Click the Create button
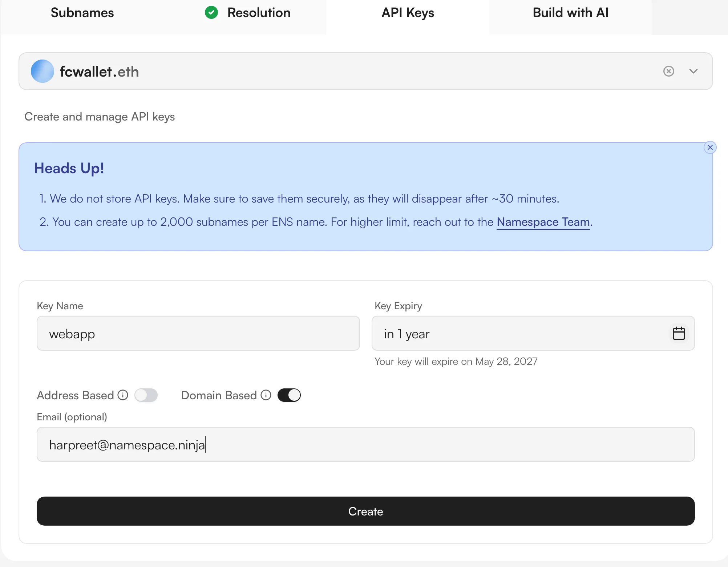The image size is (728, 567). coord(365,511)
